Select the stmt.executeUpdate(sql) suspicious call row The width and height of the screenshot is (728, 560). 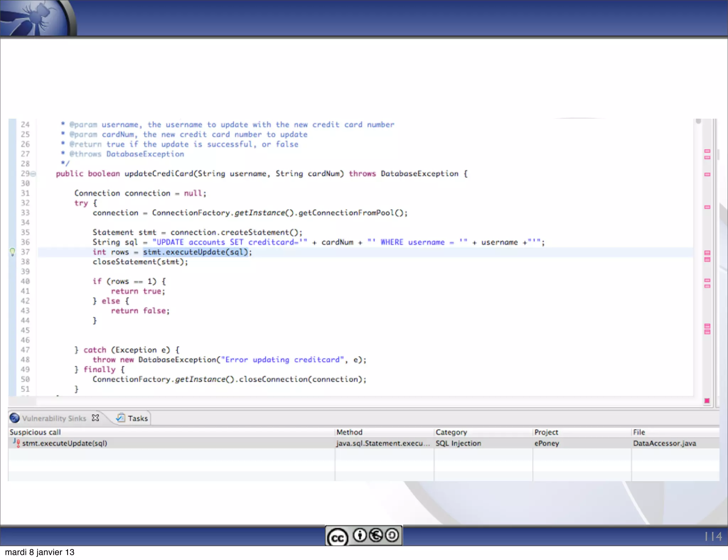[x=364, y=443]
